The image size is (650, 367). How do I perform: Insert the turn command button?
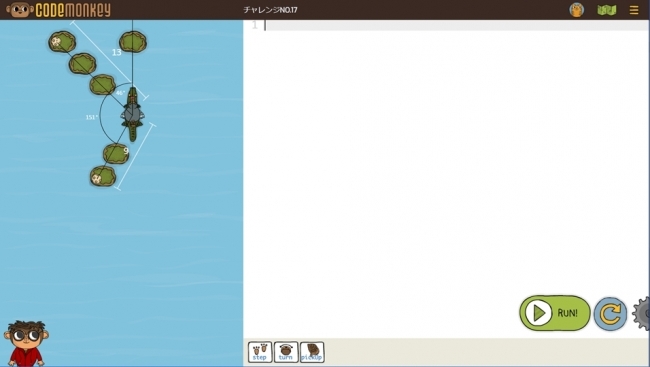pyautogui.click(x=286, y=352)
